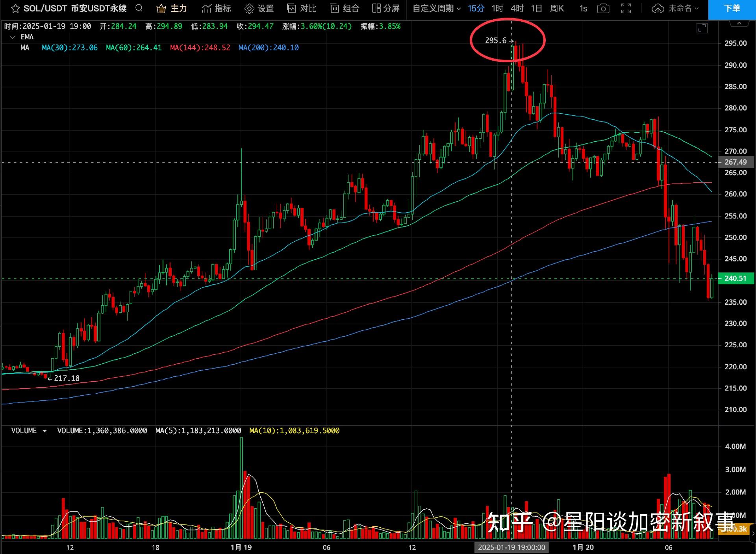Click volume MA(5):1,183,213.0000 value
The image size is (756, 554).
198,431
